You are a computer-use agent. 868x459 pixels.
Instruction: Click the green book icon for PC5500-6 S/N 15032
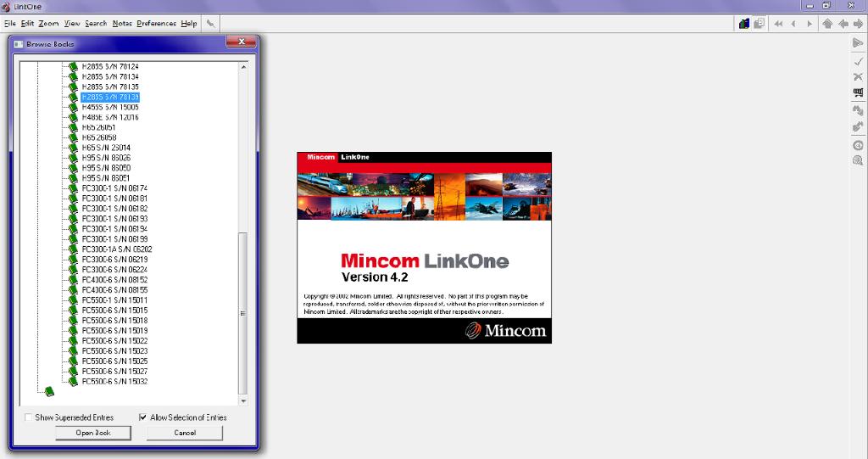click(73, 382)
